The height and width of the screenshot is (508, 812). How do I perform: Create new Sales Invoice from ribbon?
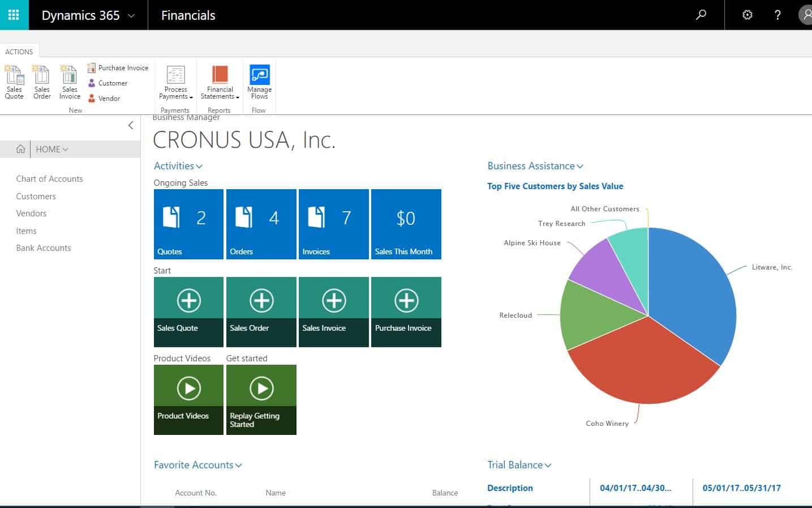(x=70, y=82)
